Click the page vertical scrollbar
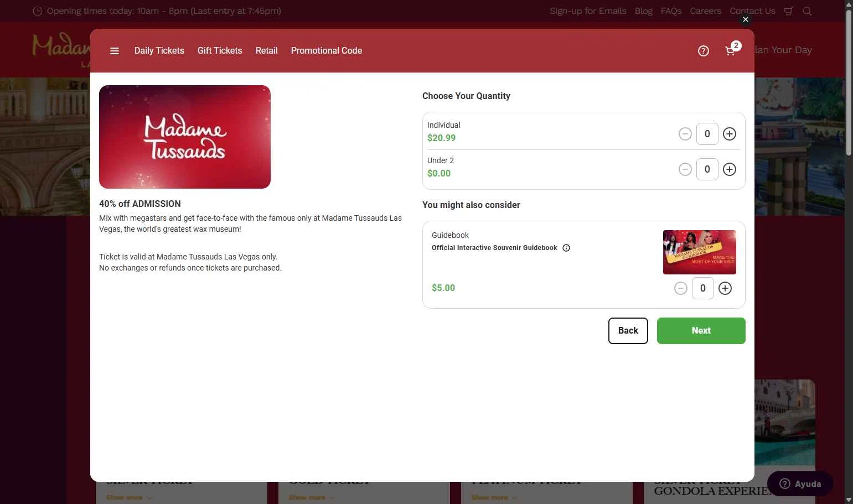The image size is (853, 504). click(x=849, y=83)
